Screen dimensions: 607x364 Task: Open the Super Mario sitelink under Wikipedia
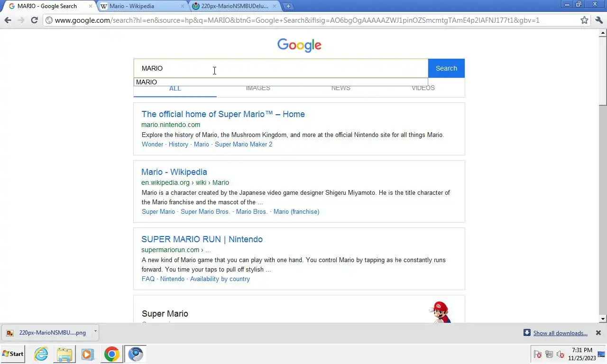[x=158, y=211]
